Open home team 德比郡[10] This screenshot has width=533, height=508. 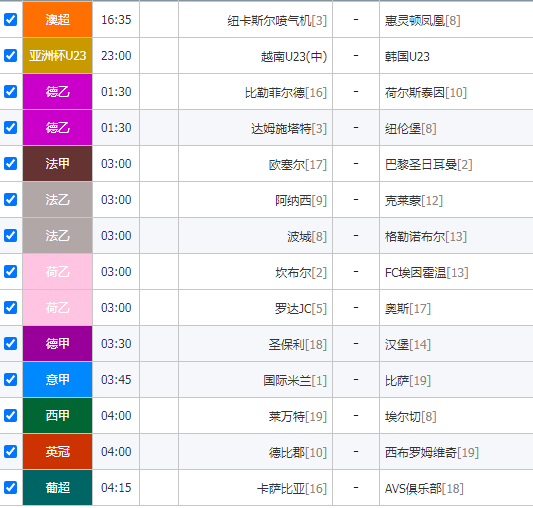(297, 453)
